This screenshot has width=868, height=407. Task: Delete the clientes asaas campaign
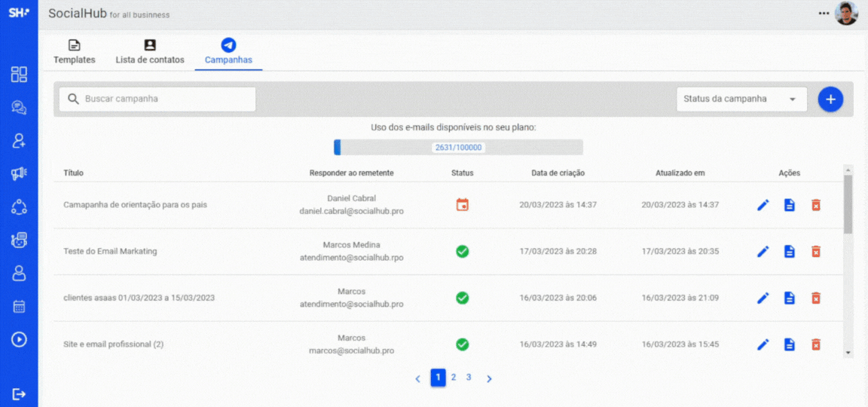click(x=815, y=298)
